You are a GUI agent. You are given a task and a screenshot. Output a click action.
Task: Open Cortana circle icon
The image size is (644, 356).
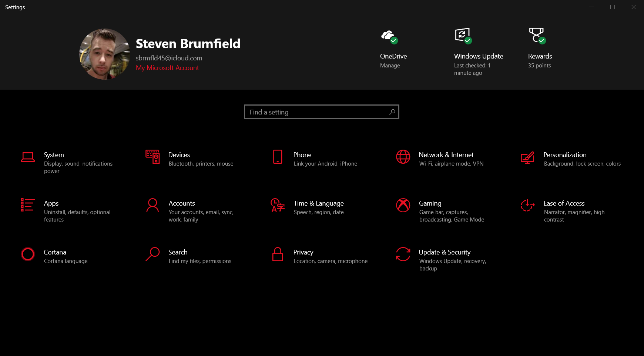(28, 254)
